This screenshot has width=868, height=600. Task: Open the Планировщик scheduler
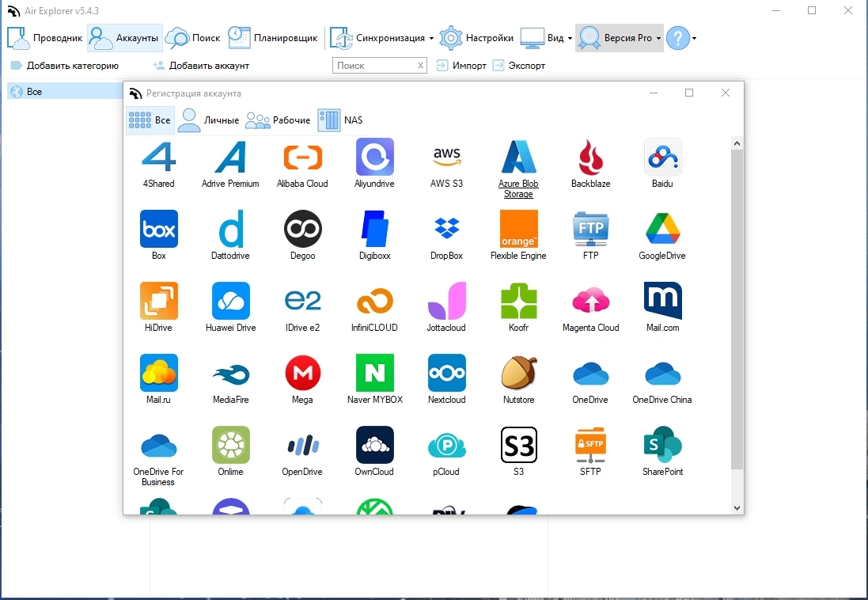[273, 38]
